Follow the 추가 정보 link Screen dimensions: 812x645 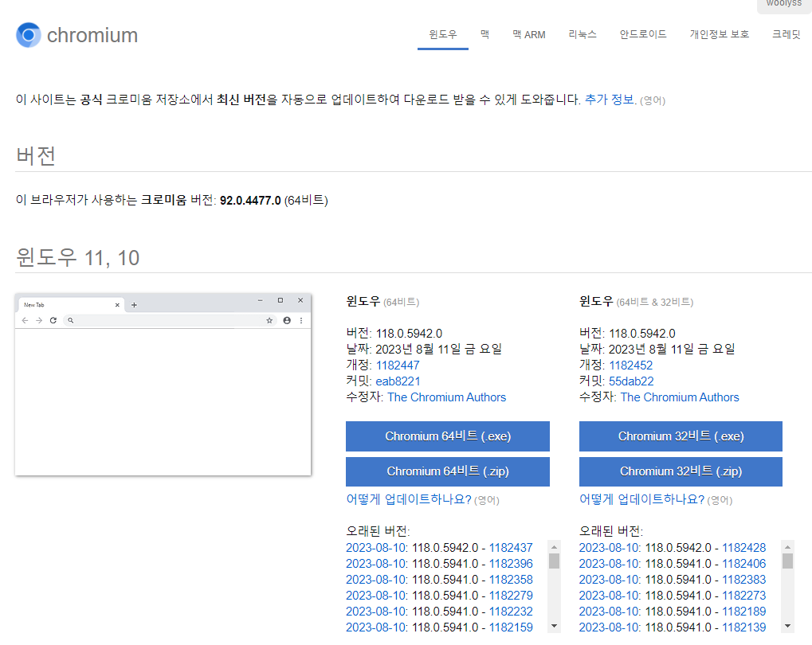point(609,100)
